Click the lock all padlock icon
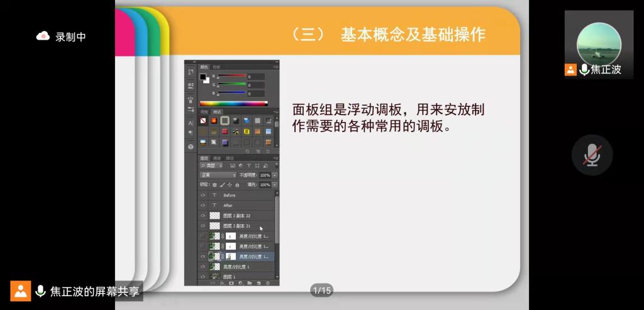Screen dimensions: 644x310 click(237, 185)
